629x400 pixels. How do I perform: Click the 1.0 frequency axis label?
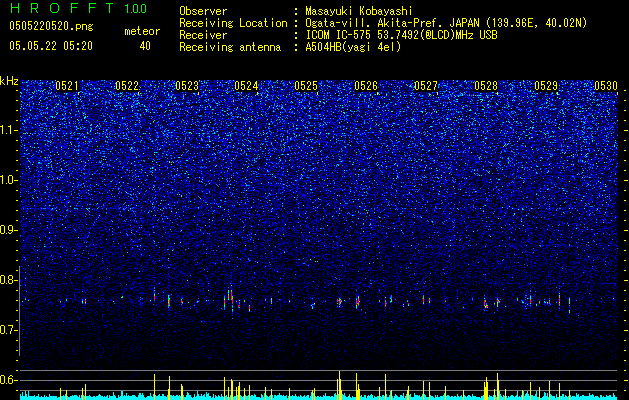(9, 180)
